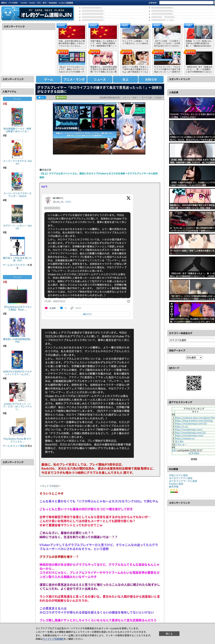This screenshot has width=215, height=644.
Task: Like the embedded tweet via heart icon
Action: [x=46, y=308]
